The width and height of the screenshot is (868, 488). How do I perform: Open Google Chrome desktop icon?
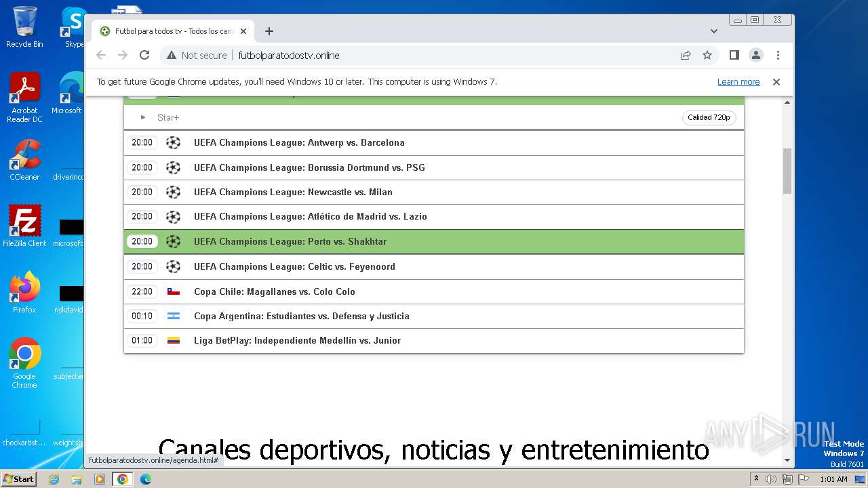point(24,363)
